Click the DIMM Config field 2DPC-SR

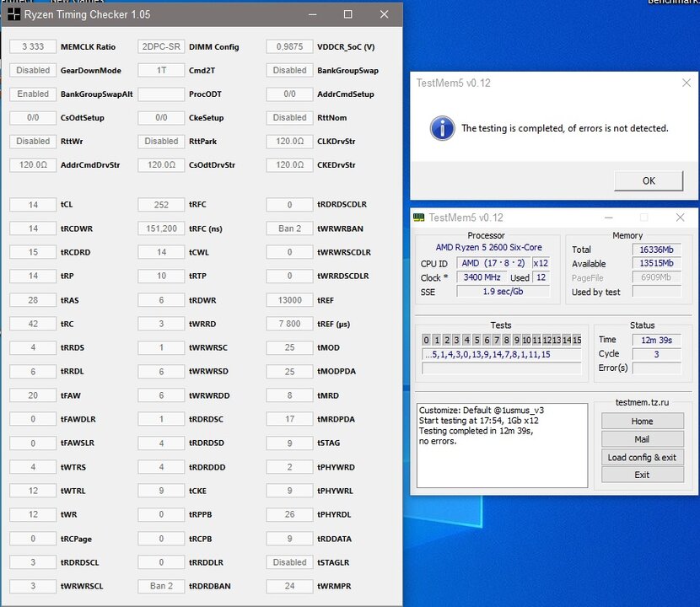pyautogui.click(x=161, y=47)
